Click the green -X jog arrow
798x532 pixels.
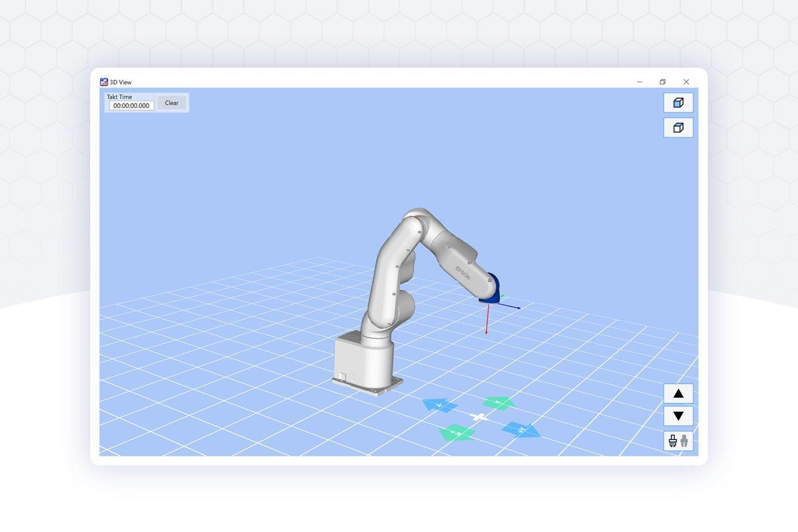tap(498, 402)
